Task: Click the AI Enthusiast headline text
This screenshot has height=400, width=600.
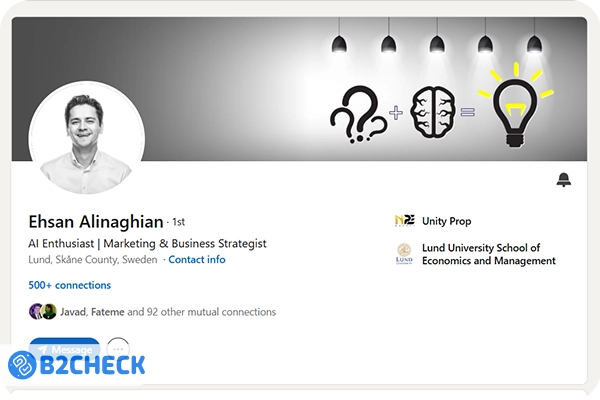Action: pos(148,243)
